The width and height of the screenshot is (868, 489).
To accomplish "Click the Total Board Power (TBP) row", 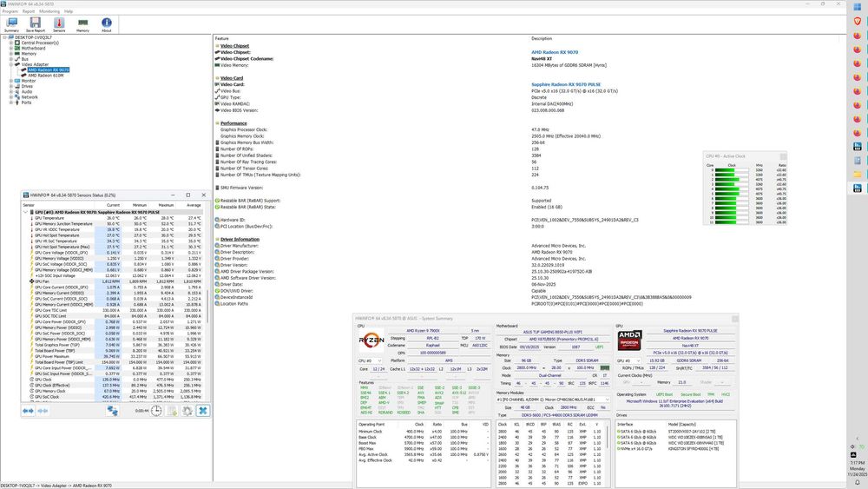I will pyautogui.click(x=115, y=351).
